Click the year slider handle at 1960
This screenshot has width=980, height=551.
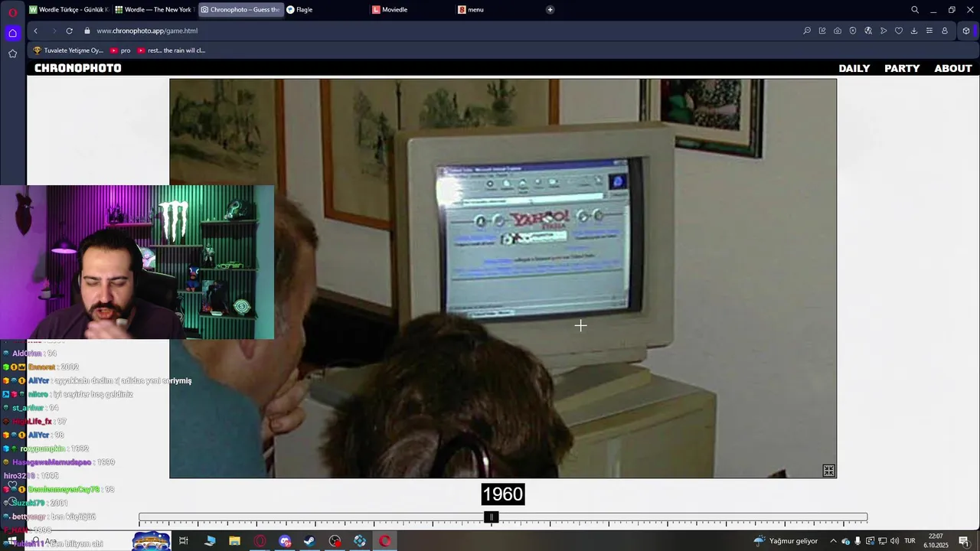[492, 518]
